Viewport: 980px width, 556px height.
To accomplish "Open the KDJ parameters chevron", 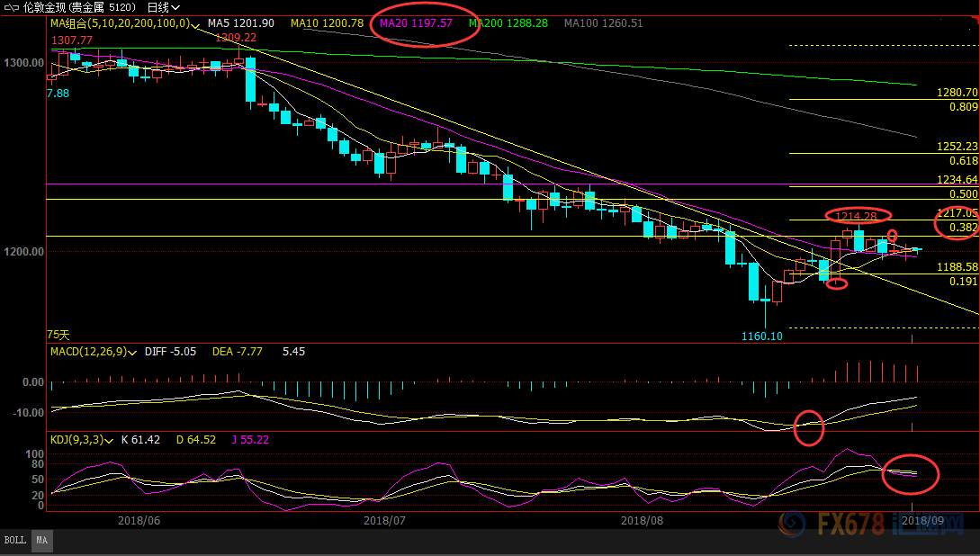I will click(110, 441).
